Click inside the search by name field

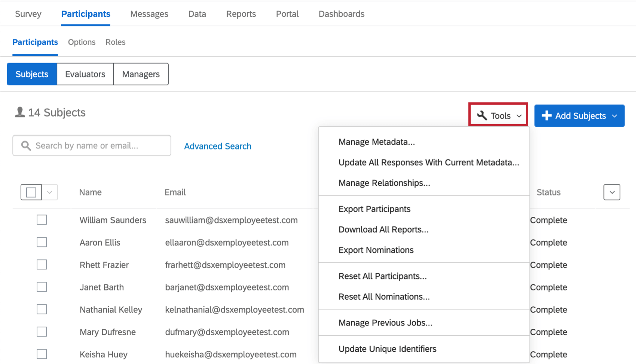click(x=94, y=145)
